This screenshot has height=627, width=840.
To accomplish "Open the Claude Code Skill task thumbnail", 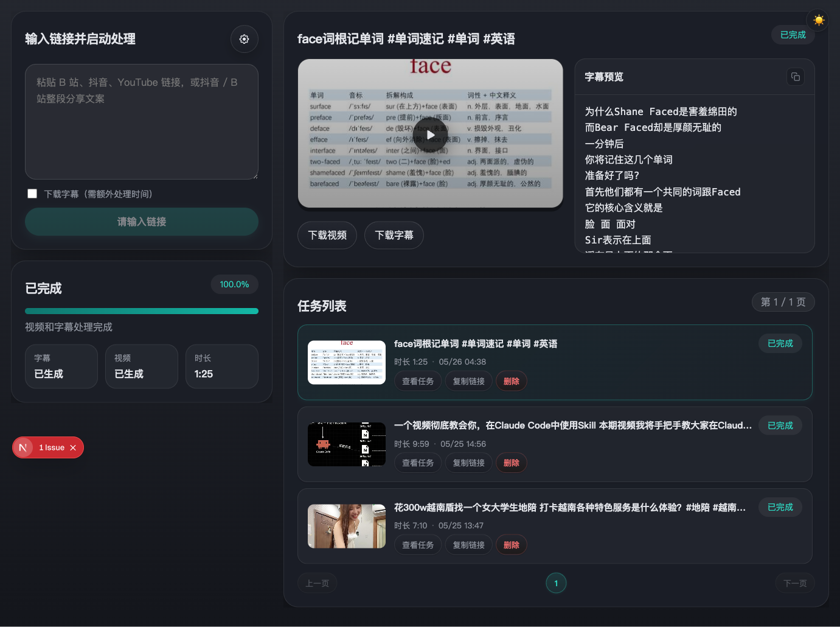I will click(x=347, y=444).
